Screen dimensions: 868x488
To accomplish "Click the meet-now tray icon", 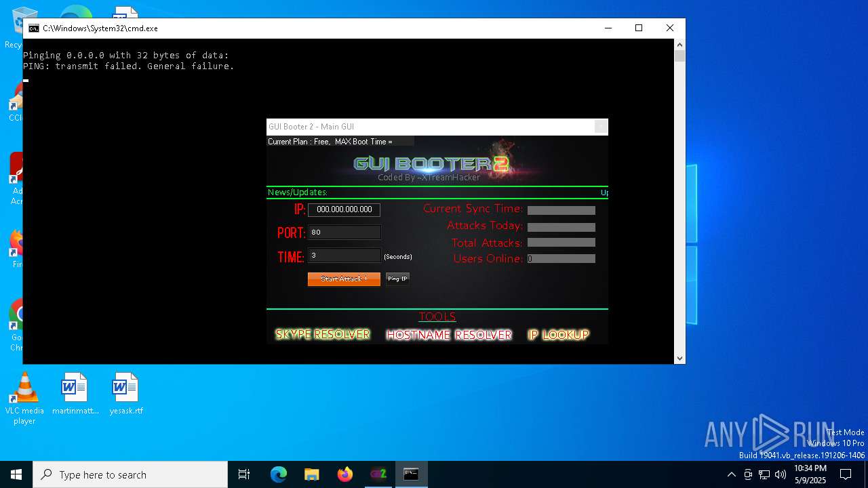I will coord(748,474).
